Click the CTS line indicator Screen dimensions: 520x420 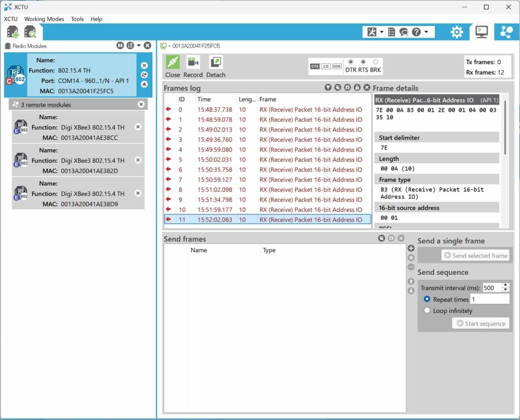click(315, 67)
